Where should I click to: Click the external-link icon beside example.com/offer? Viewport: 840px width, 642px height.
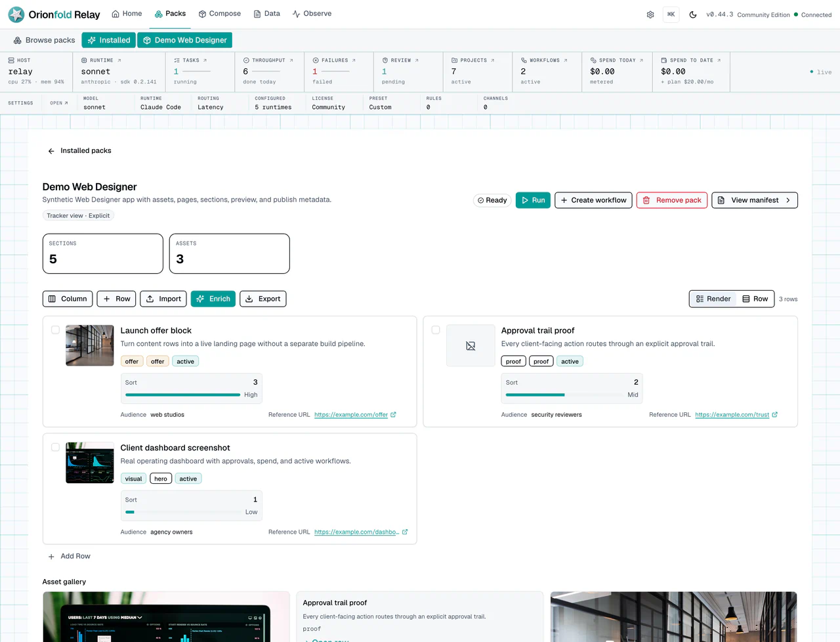point(394,415)
